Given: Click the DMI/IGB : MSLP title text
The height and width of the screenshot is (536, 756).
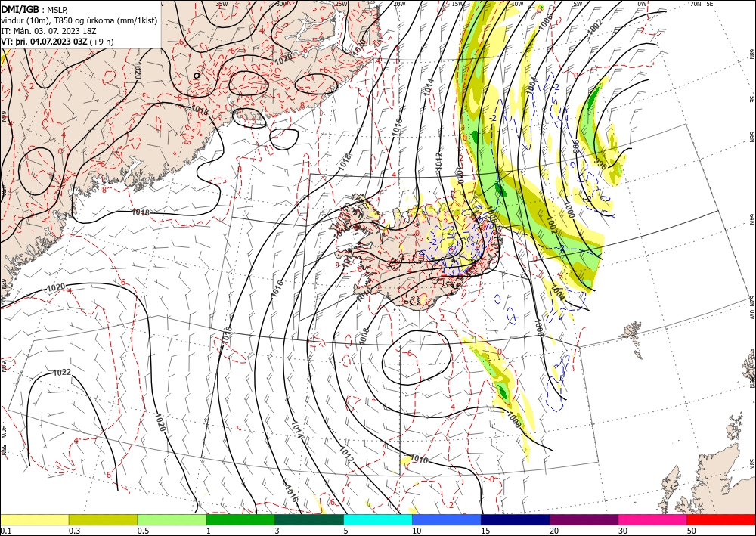Looking at the screenshot, I should click(34, 8).
